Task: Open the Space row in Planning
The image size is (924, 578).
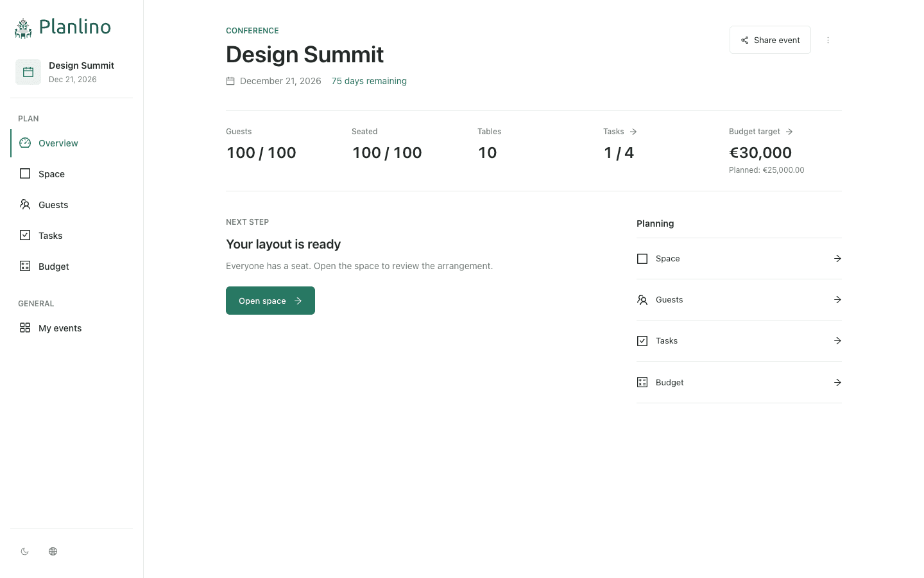Action: coord(739,259)
